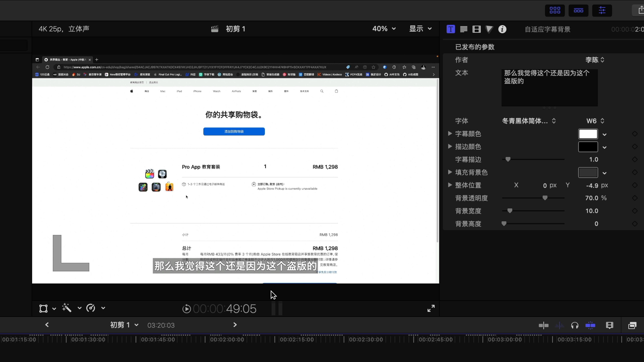Open the Title inspector tab
This screenshot has width=644, height=362.
451,29
